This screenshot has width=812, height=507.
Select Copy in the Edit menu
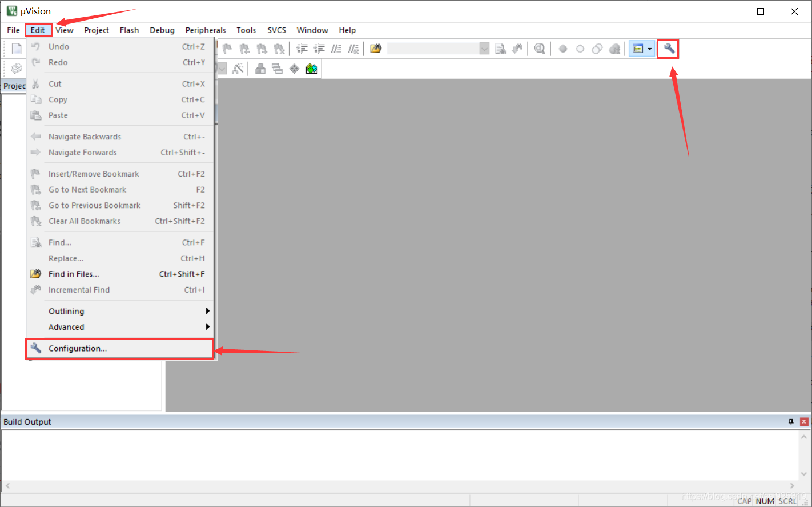[119, 99]
